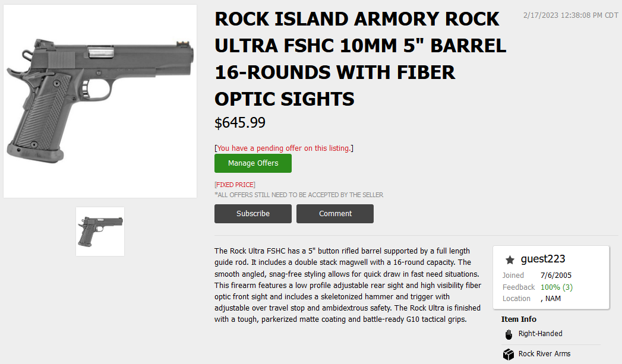622x364 pixels.
Task: Enlarge the main pistol product image
Action: pos(100,101)
